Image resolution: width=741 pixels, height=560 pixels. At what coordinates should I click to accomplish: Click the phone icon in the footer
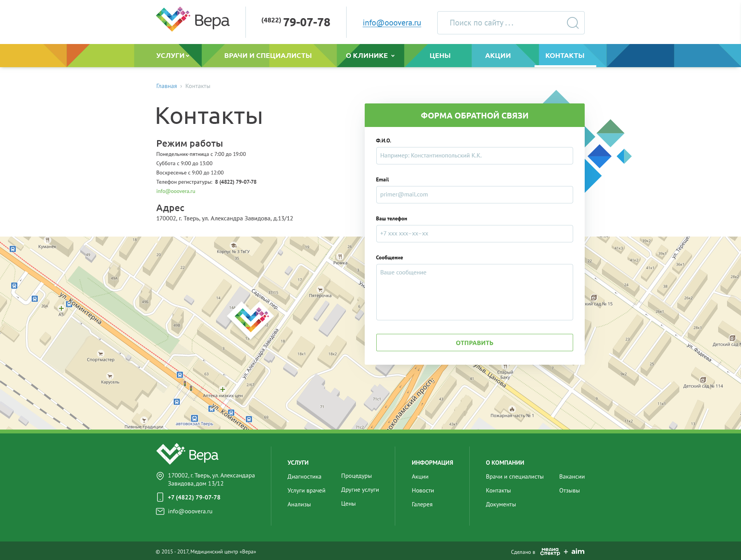(x=160, y=497)
